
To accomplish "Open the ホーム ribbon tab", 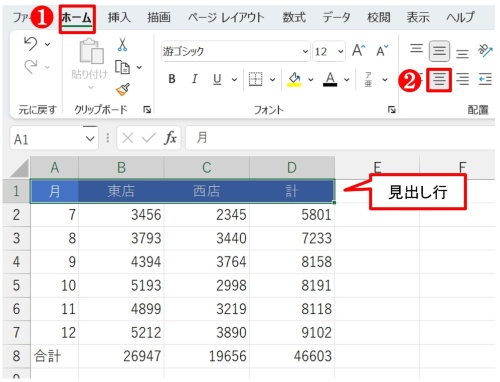I will [x=77, y=18].
